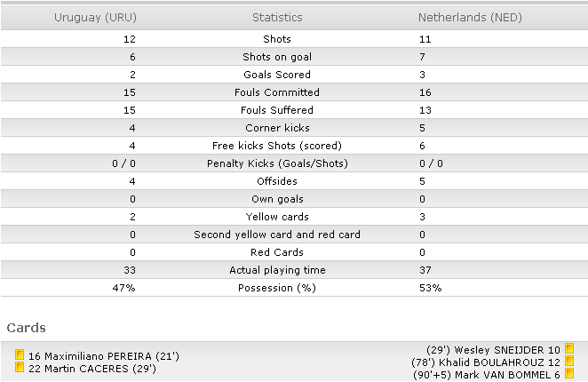
Task: Click yellow card icon beside Maximiliano PEREIRA
Action: pos(20,354)
